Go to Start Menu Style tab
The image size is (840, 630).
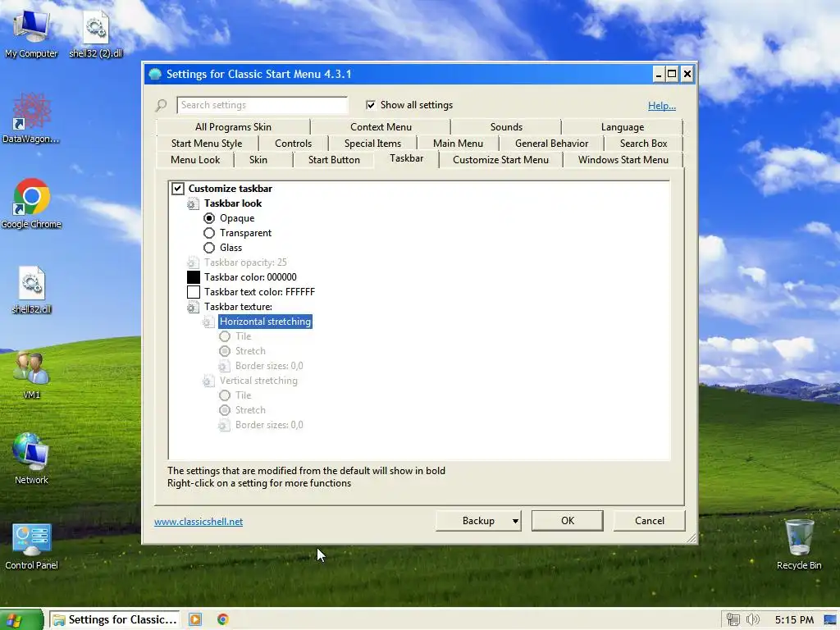pyautogui.click(x=207, y=144)
